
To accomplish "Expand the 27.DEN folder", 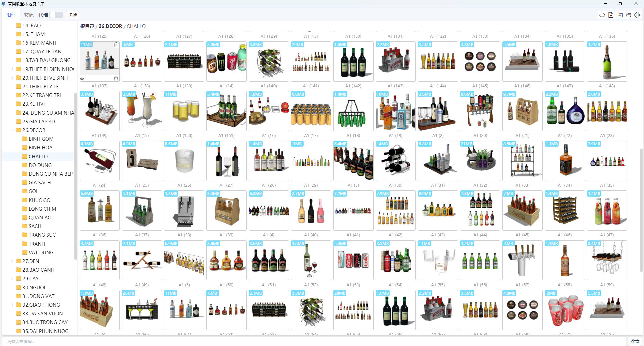I will (12, 261).
